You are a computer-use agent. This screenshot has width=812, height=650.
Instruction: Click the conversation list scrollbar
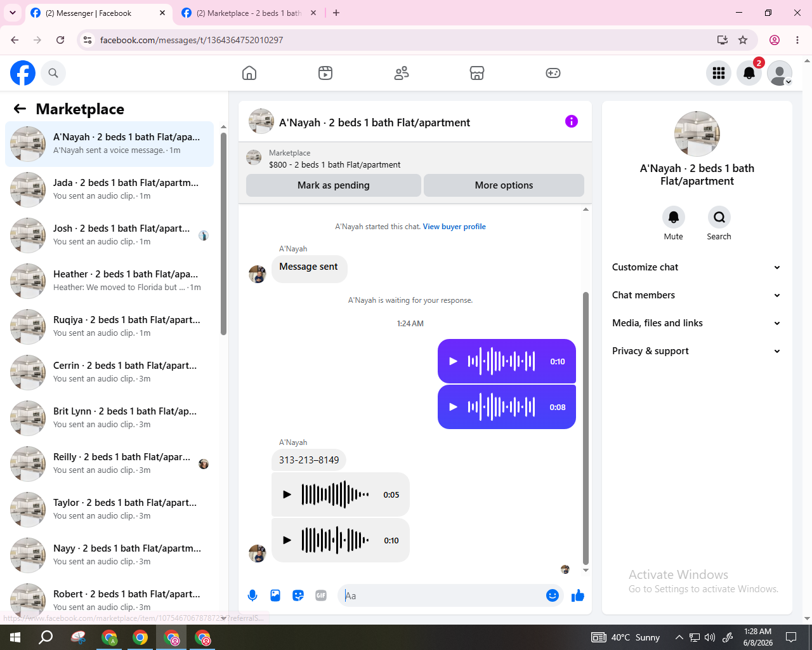pos(223,234)
